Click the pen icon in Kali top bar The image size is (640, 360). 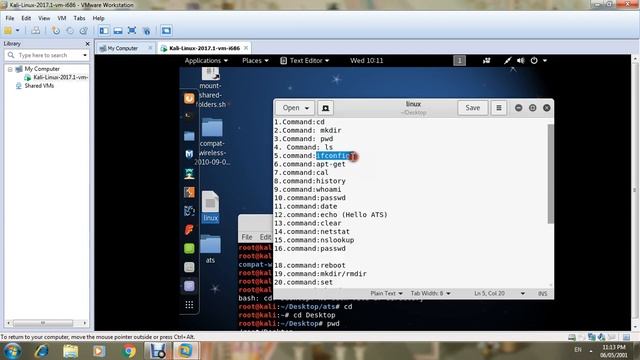point(507,60)
